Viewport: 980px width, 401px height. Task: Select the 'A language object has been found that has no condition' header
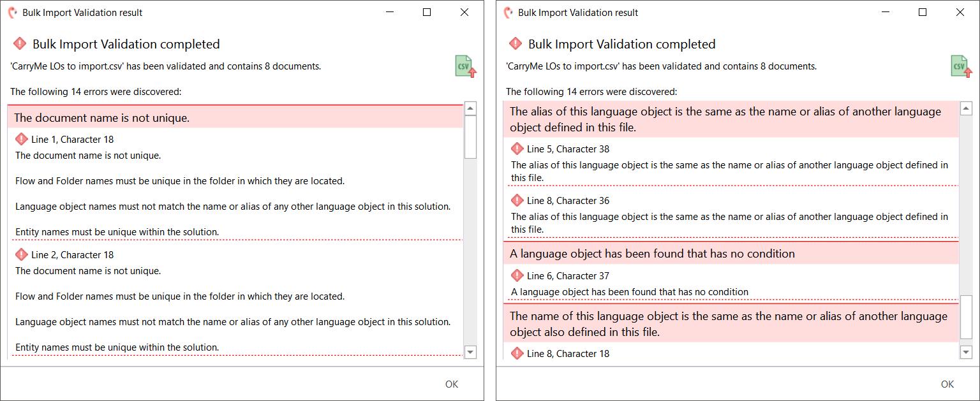point(651,253)
